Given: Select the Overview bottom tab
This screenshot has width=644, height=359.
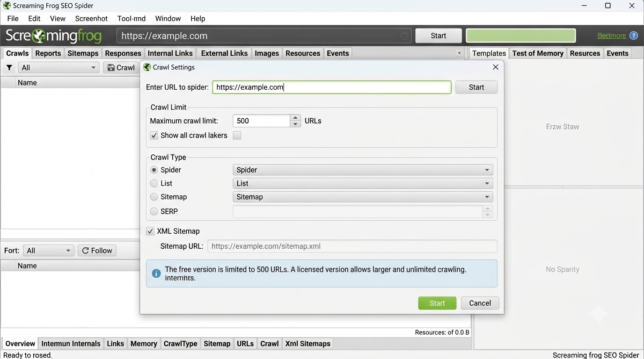Looking at the screenshot, I should (20, 344).
